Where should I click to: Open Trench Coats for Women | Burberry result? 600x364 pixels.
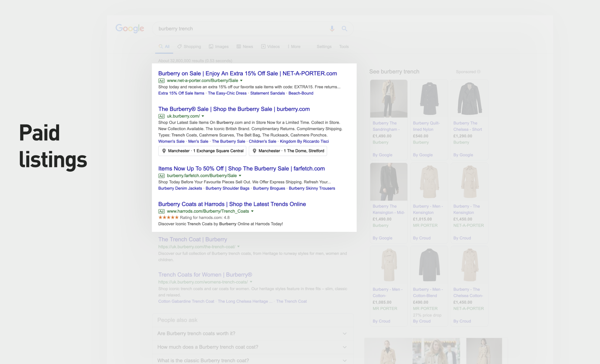pos(205,275)
